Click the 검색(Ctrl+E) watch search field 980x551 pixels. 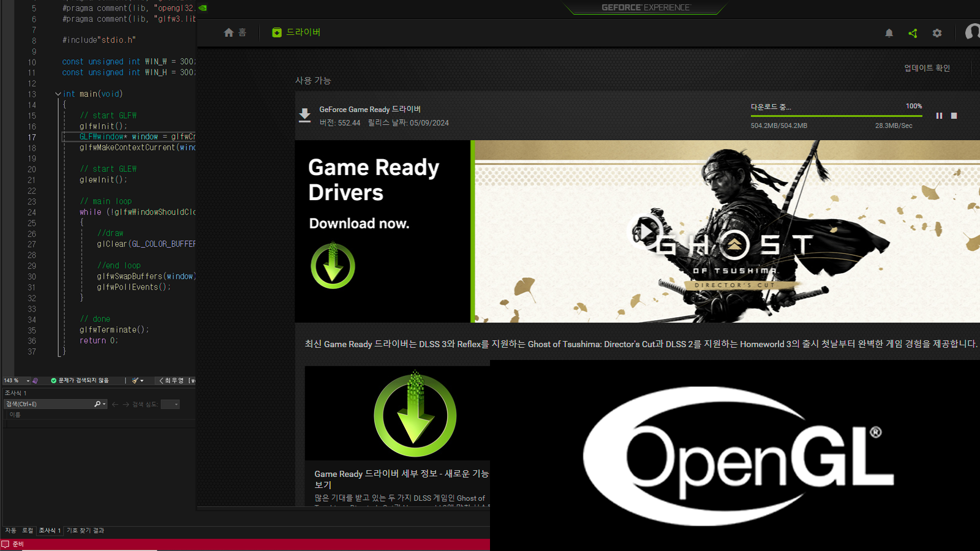pyautogui.click(x=49, y=404)
